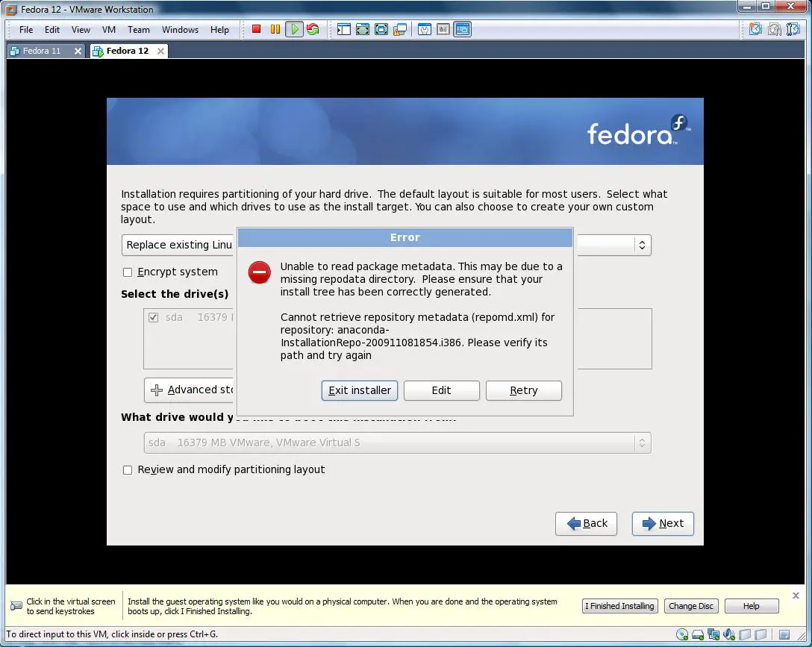Click the hard disk status bar icon
The height and width of the screenshot is (647, 812).
tap(698, 634)
